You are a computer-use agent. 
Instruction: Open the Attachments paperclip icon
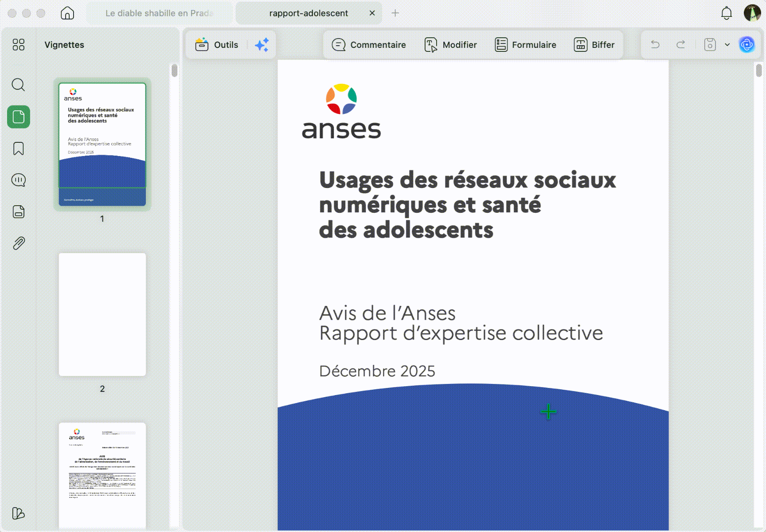click(x=19, y=243)
